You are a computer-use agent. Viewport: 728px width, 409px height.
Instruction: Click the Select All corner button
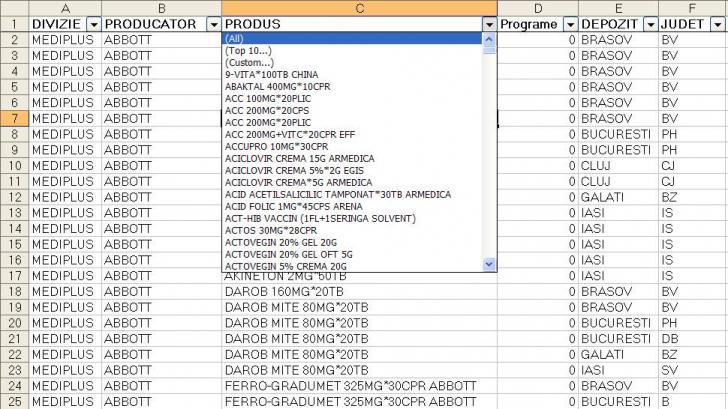click(14, 8)
